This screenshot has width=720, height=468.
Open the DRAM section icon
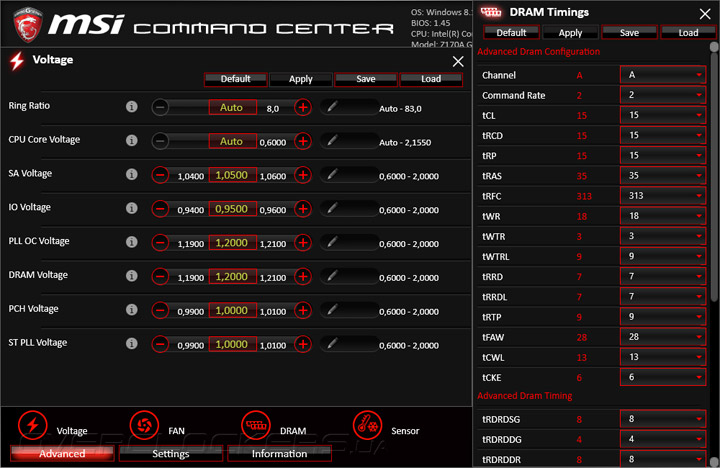coord(256,425)
